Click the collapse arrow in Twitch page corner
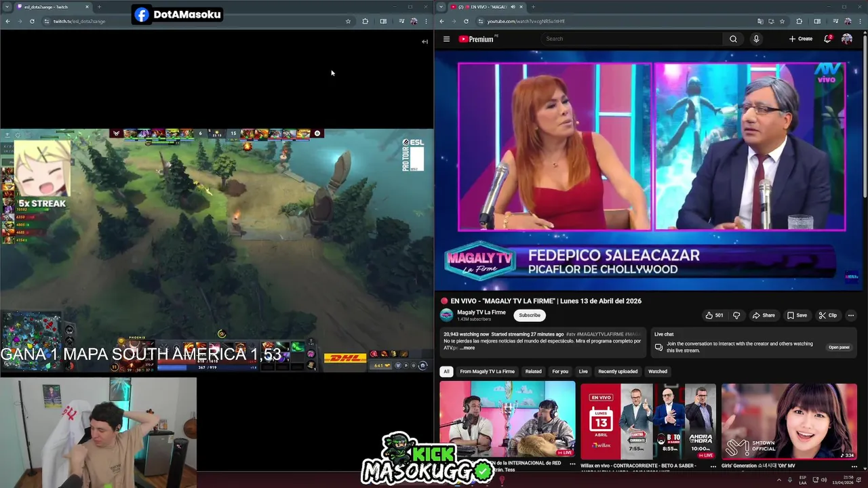Viewport: 868px width, 488px height. pyautogui.click(x=425, y=41)
